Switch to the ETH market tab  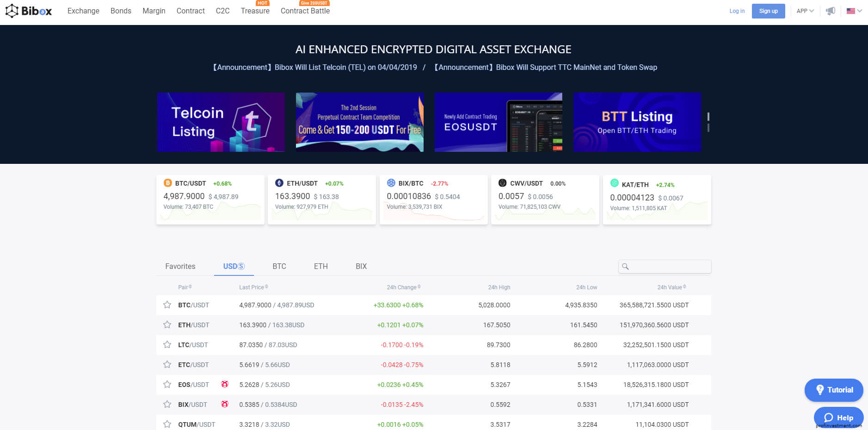[321, 266]
